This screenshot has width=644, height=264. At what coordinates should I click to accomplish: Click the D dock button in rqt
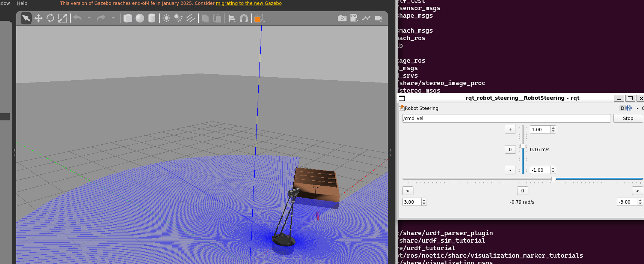(x=622, y=108)
